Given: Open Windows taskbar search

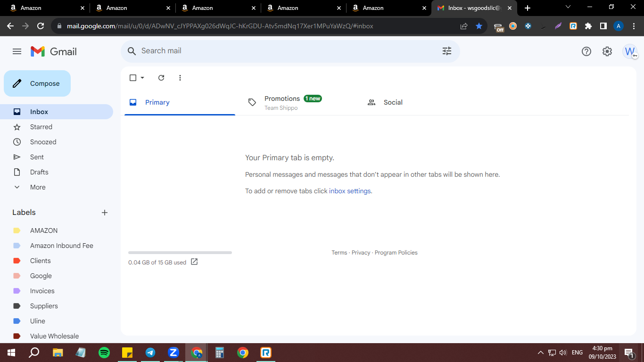Looking at the screenshot, I should pos(34,353).
